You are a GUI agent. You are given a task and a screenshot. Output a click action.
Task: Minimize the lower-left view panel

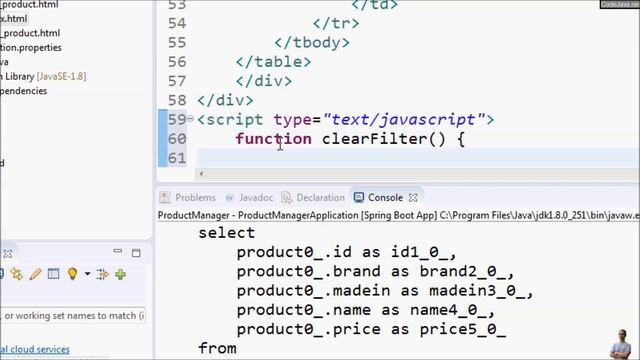(118, 251)
